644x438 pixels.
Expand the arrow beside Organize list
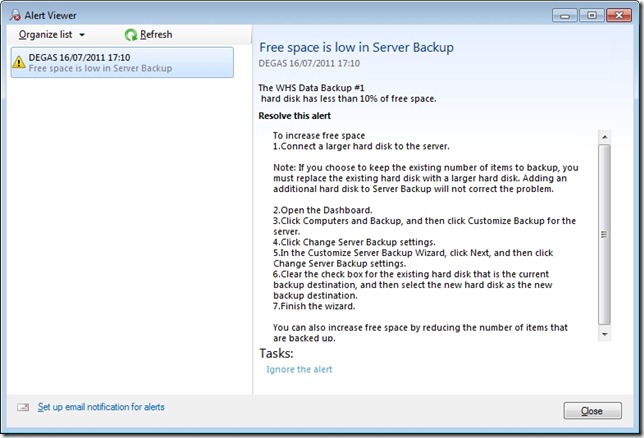[82, 35]
